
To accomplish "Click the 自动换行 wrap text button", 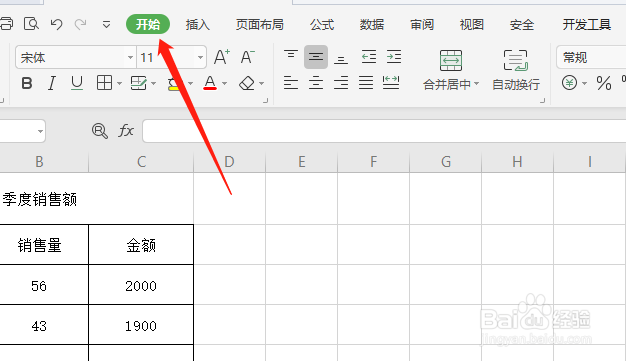I will point(516,70).
